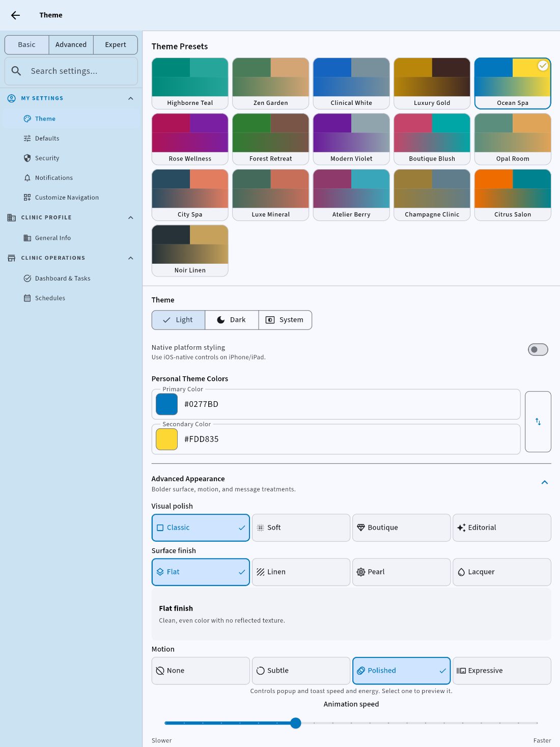
Task: Click the Notifications bell icon
Action: [x=27, y=178]
